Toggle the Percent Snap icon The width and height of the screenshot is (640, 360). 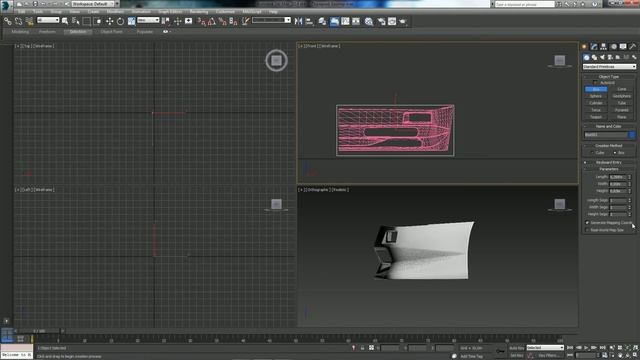click(x=222, y=21)
